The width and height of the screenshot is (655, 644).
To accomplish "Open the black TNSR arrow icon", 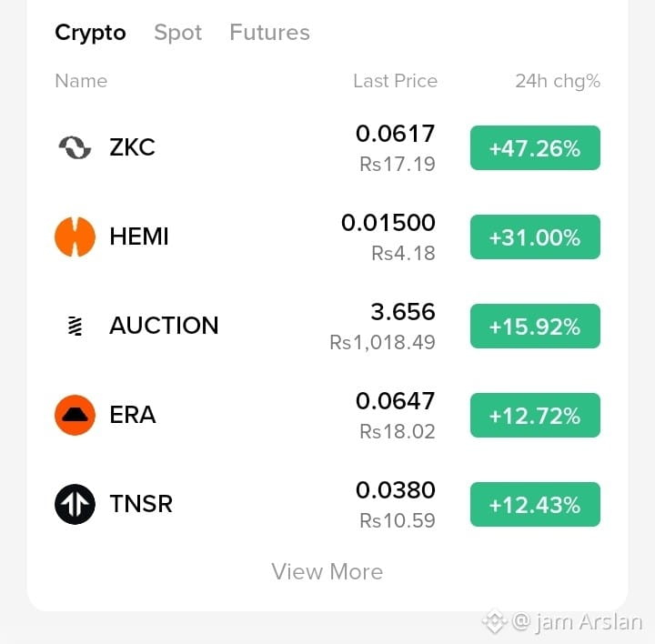I will [x=75, y=504].
